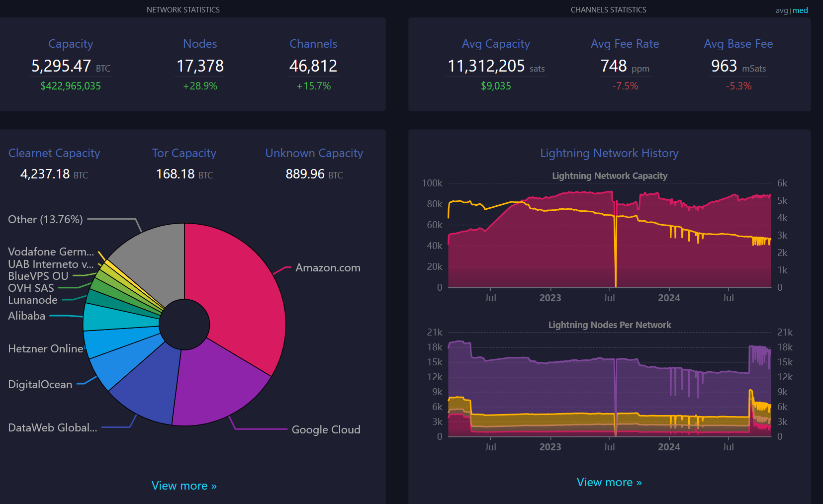Click Avg Capacity value 11,312,205 sats
The image size is (823, 504).
[496, 66]
